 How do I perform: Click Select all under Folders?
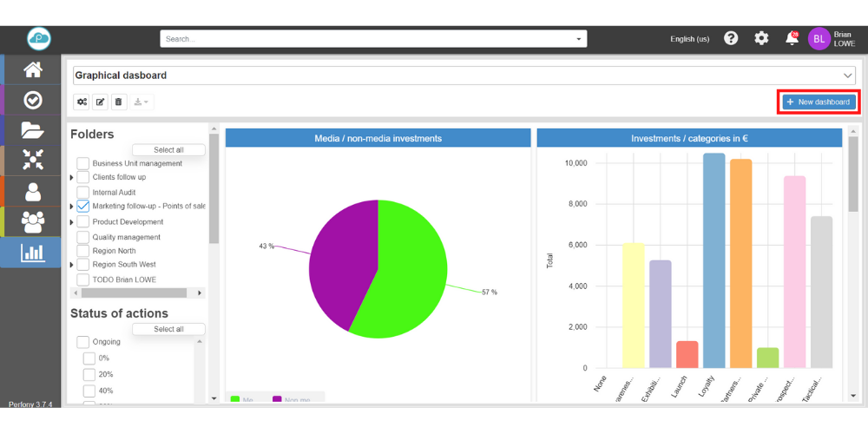pyautogui.click(x=168, y=150)
